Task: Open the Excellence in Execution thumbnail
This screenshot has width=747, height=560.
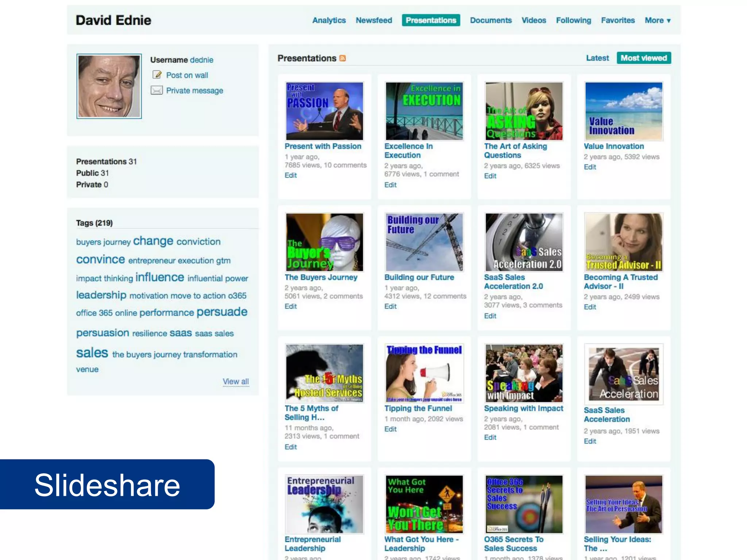Action: (424, 111)
